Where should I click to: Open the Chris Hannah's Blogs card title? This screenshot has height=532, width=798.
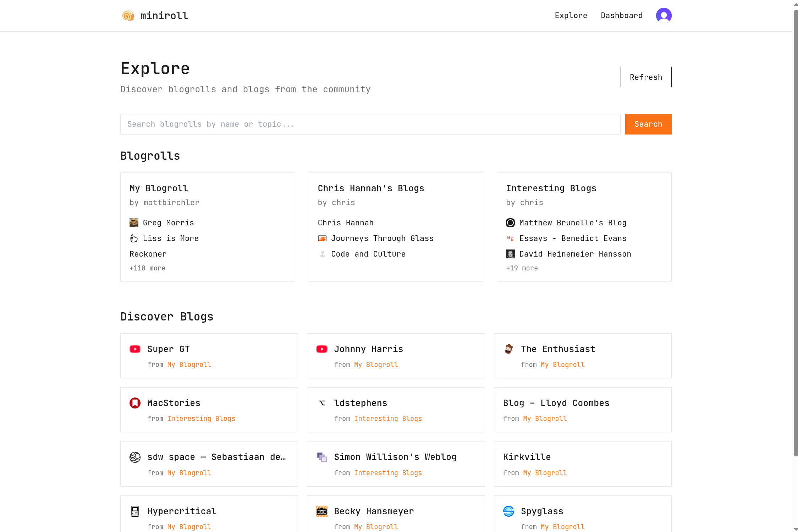(371, 188)
